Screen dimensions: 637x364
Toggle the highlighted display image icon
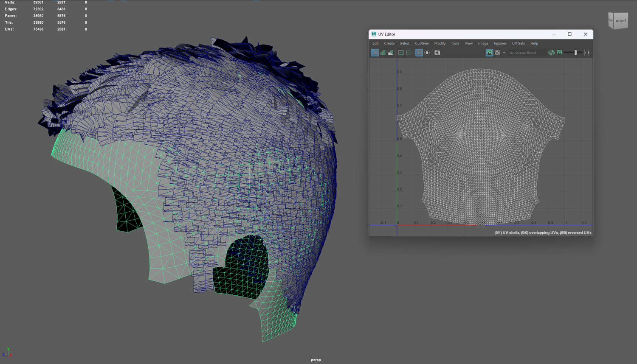[x=489, y=53]
